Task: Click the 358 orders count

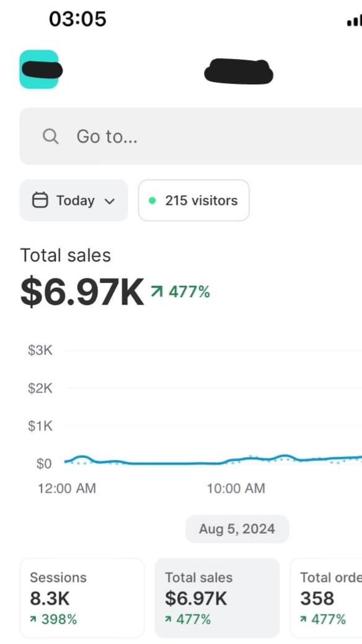Action: pos(317,599)
